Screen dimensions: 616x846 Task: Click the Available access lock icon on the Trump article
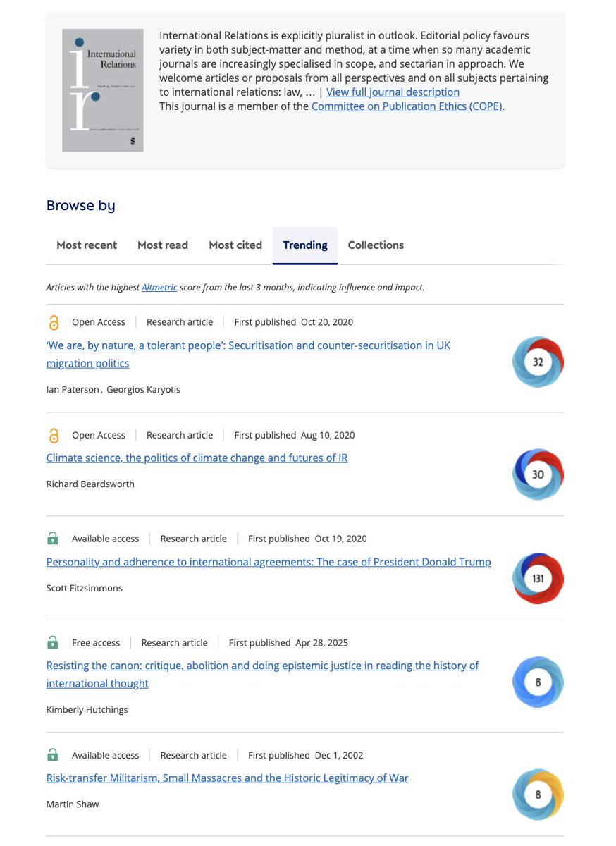pos(52,538)
